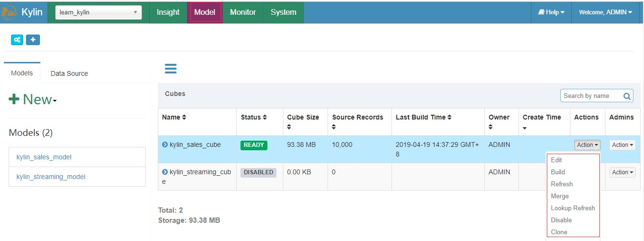Screen dimensions: 644x241
Task: Open the Monitor tab
Action: (243, 12)
